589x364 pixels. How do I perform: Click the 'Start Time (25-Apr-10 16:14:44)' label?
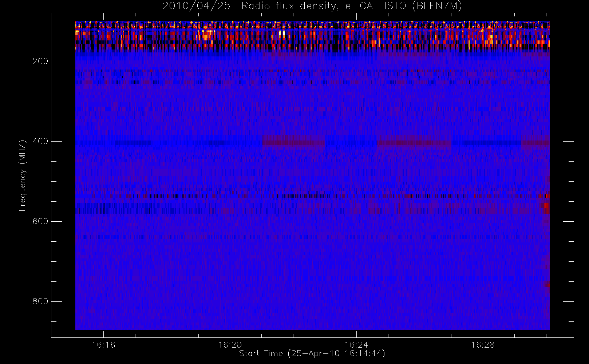312,353
